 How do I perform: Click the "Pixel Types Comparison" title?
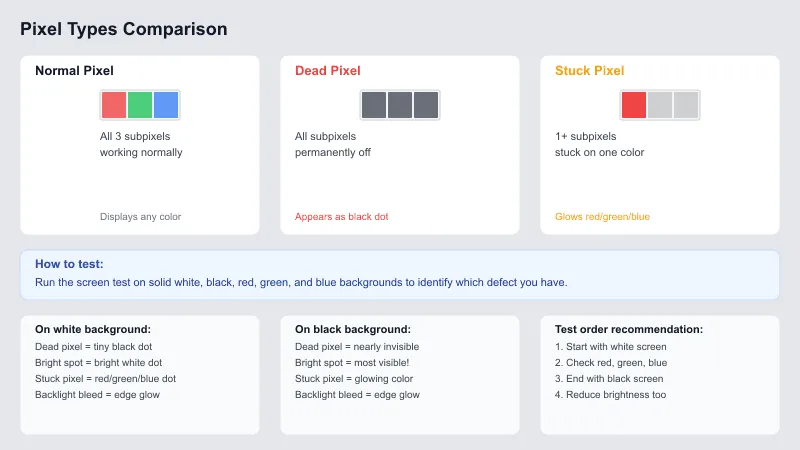(124, 29)
